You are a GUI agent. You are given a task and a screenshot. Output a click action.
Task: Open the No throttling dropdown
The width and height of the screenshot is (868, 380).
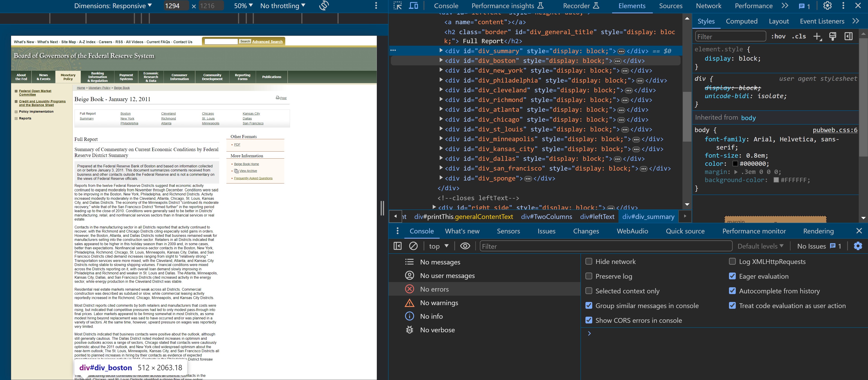tap(282, 6)
